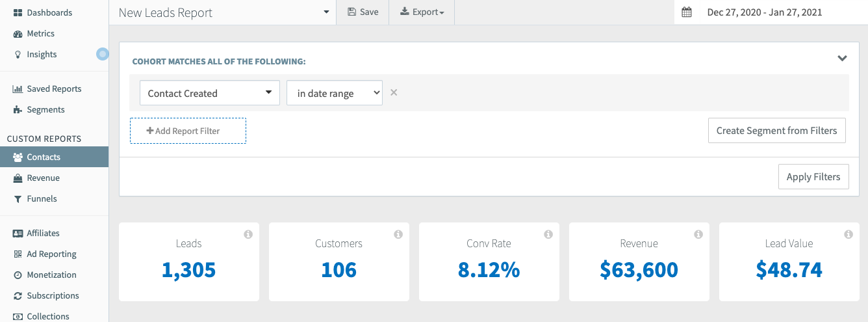The width and height of the screenshot is (868, 322).
Task: Click Add Report Filter
Action: pyautogui.click(x=188, y=131)
